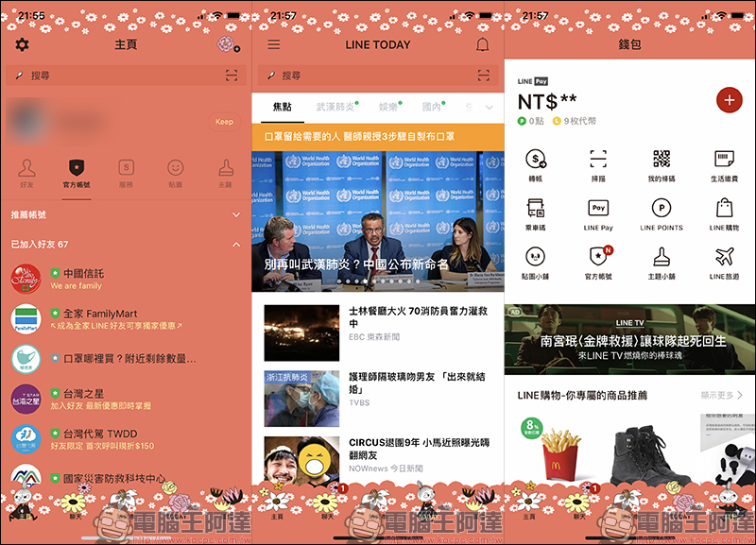Image resolution: width=756 pixels, height=545 pixels.
Task: Open 台灣之星 official account
Action: [126, 399]
